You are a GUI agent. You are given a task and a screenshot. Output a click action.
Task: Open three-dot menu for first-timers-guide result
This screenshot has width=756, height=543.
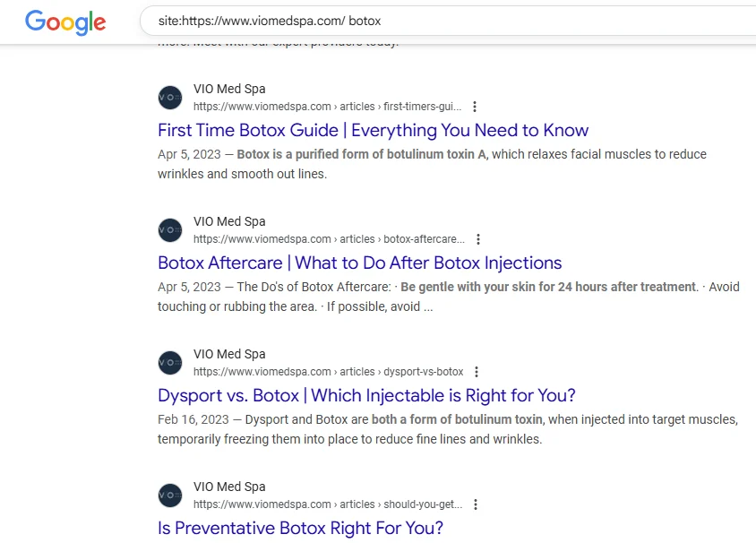pos(475,107)
